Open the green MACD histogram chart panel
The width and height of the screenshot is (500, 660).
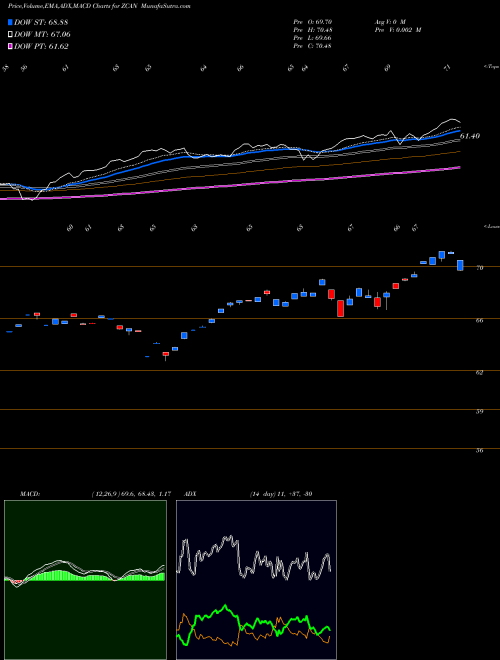point(85,580)
